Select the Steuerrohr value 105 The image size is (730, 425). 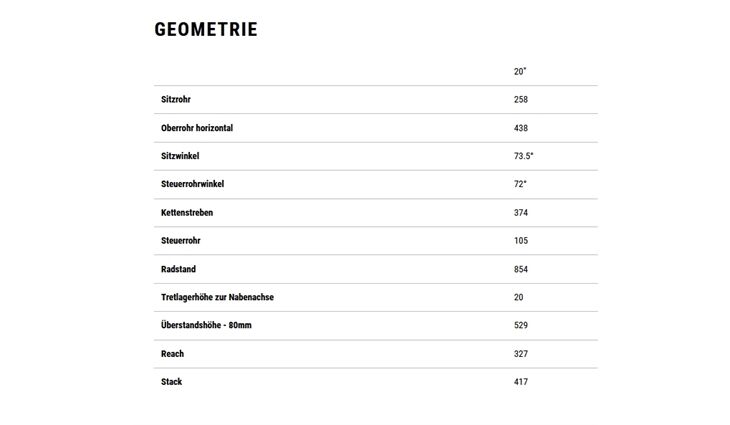click(521, 241)
